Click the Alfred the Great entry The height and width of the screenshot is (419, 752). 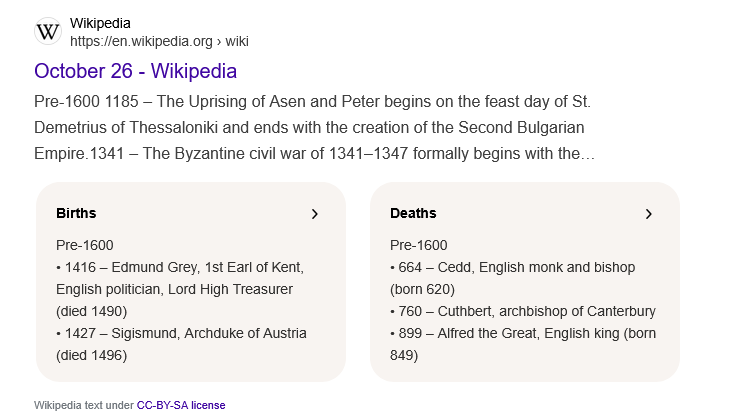click(520, 333)
